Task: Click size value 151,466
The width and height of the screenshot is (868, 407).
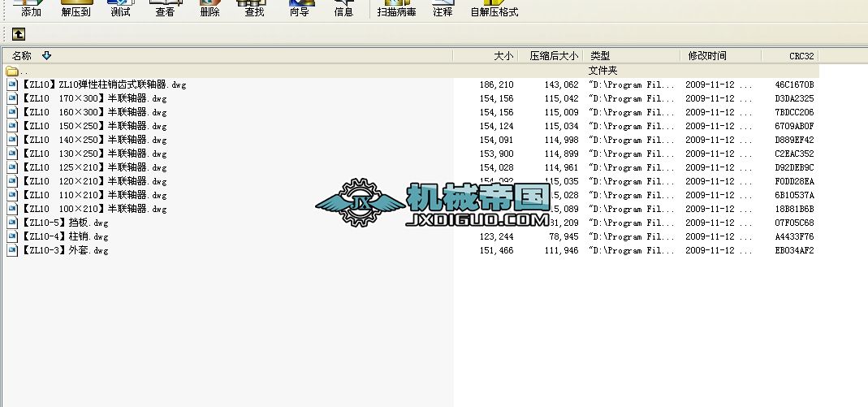Action: pos(497,250)
